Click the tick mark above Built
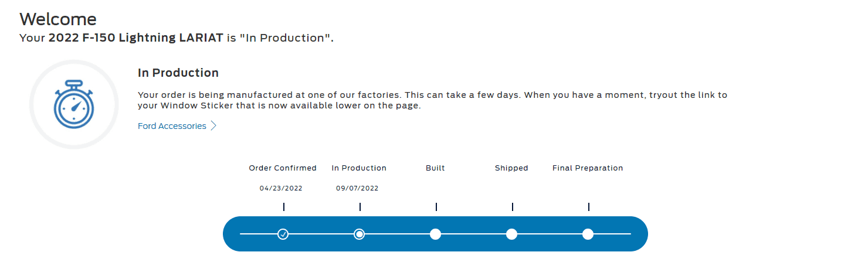 [x=436, y=207]
